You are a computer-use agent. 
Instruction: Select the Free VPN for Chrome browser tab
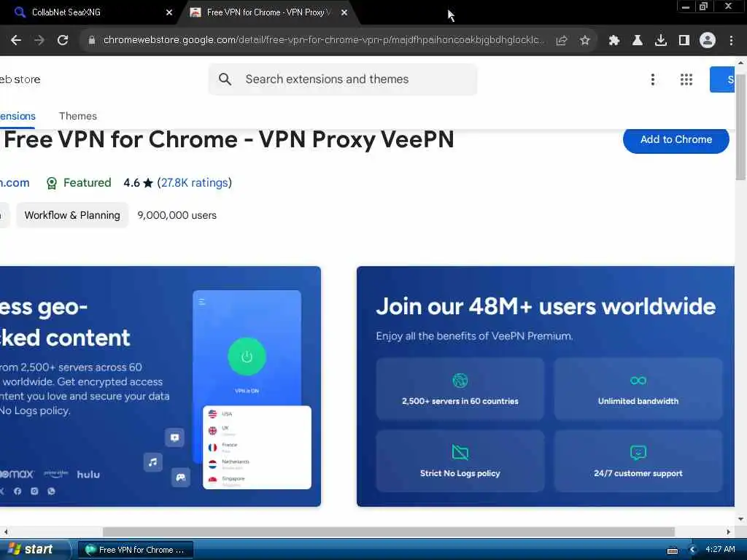click(x=267, y=12)
